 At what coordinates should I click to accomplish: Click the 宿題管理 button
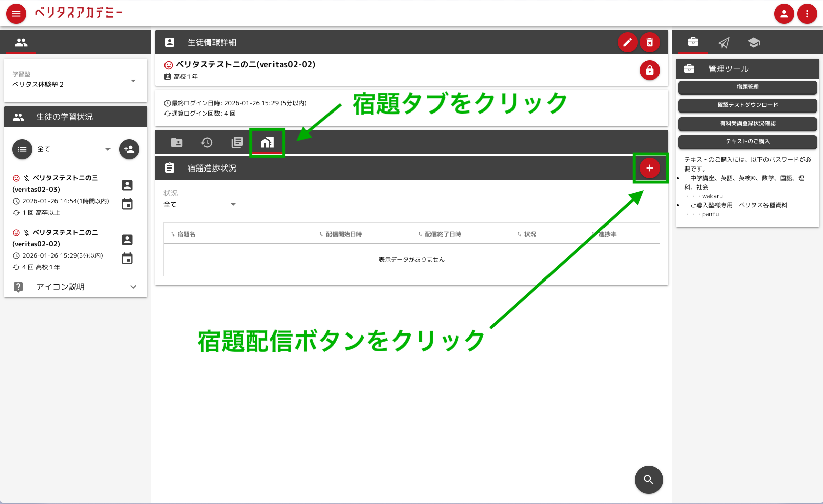748,87
